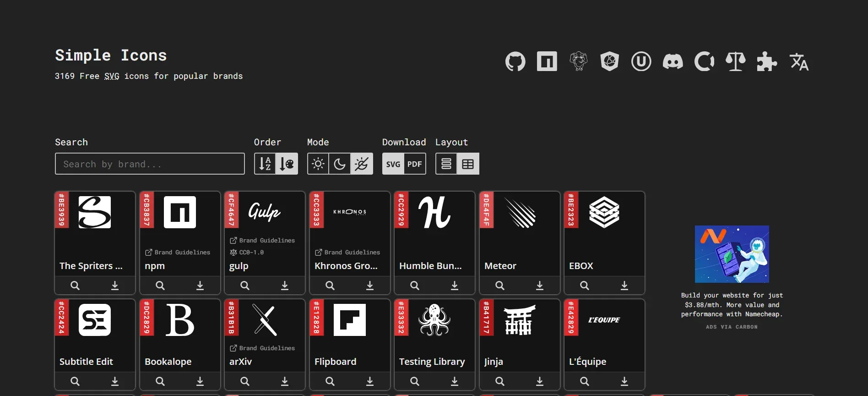Download The Spriters Resource icon
The width and height of the screenshot is (868, 396).
pyautogui.click(x=115, y=286)
